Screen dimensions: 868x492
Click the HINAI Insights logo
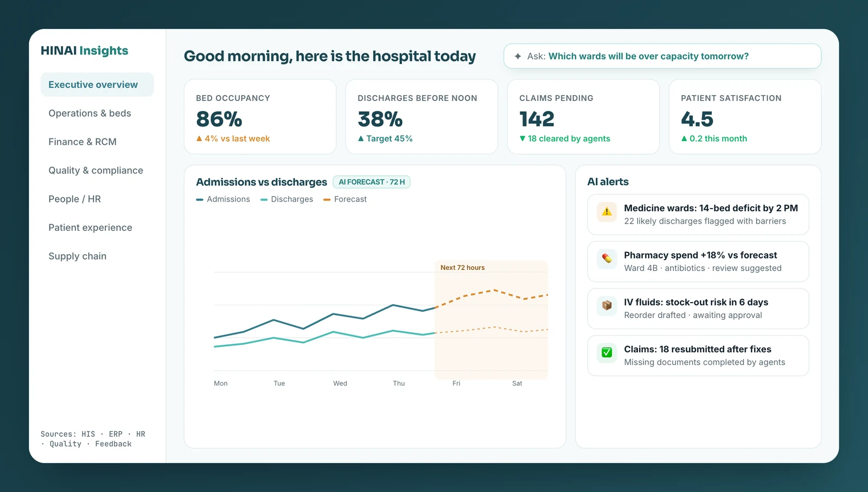(x=85, y=51)
